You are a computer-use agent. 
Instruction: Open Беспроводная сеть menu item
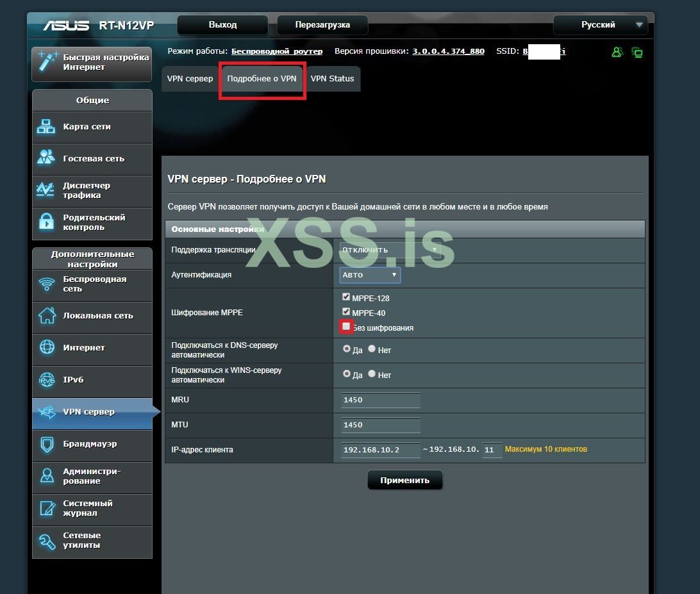[92, 285]
